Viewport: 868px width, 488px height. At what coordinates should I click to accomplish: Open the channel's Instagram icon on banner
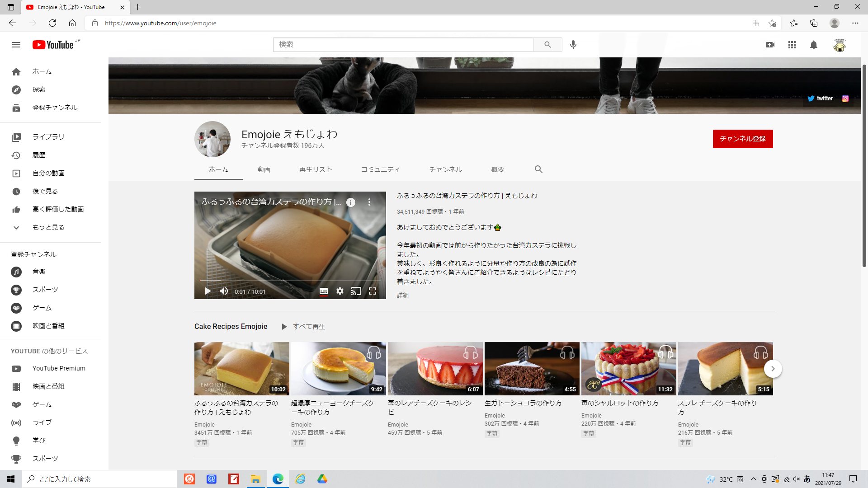pos(845,99)
